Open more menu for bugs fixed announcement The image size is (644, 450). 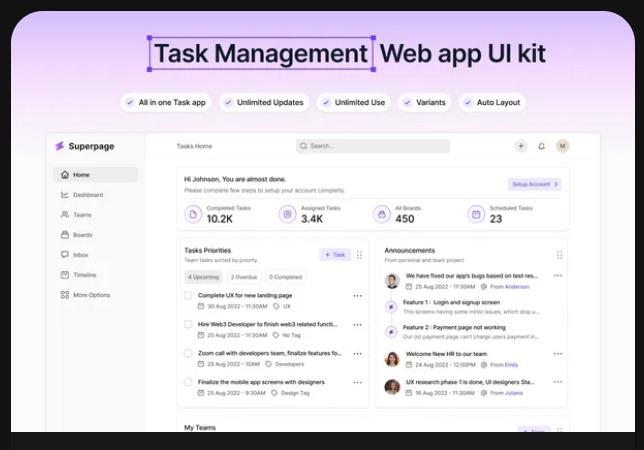click(x=558, y=276)
